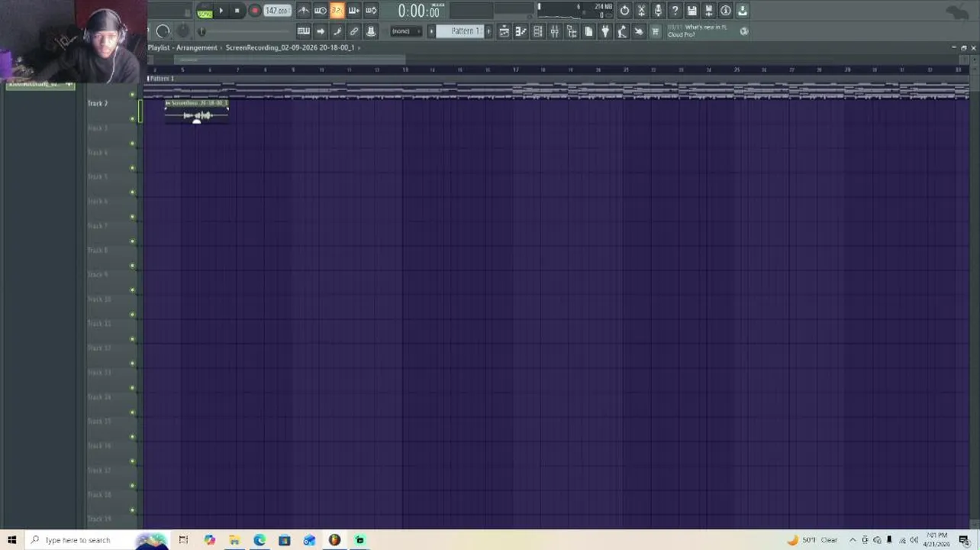The image size is (980, 550).
Task: Open the Browser tree icon
Action: point(572,31)
